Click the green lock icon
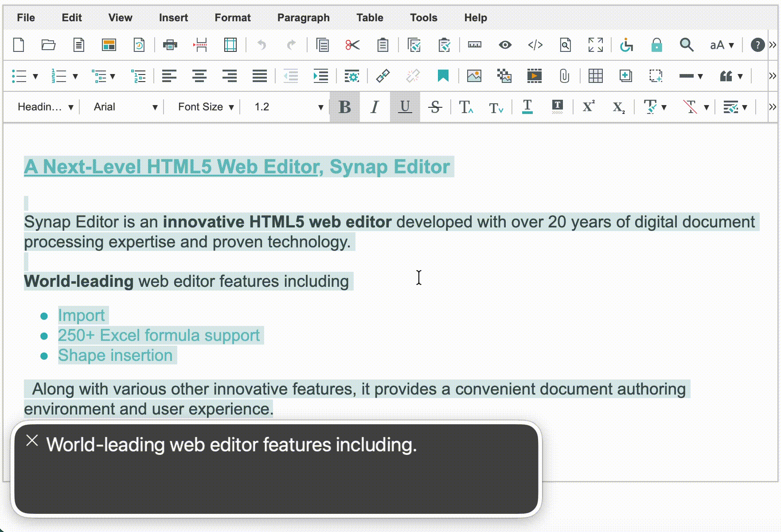Image resolution: width=781 pixels, height=532 pixels. point(656,45)
